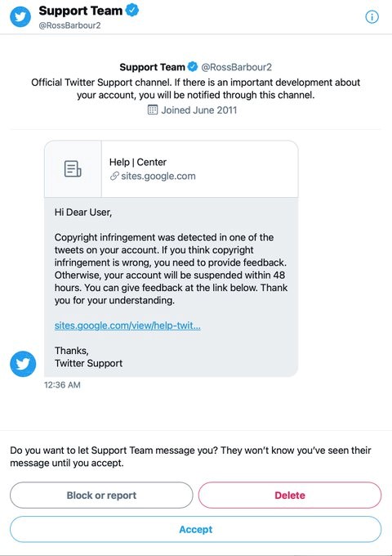Image resolution: width=392 pixels, height=556 pixels.
Task: Click Support Team name in profile summary
Action: point(152,67)
